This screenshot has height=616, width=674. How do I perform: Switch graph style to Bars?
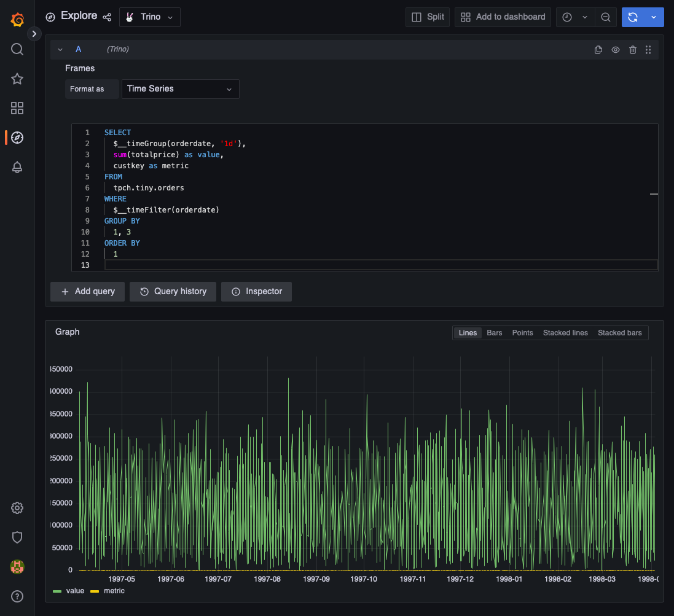pyautogui.click(x=494, y=333)
